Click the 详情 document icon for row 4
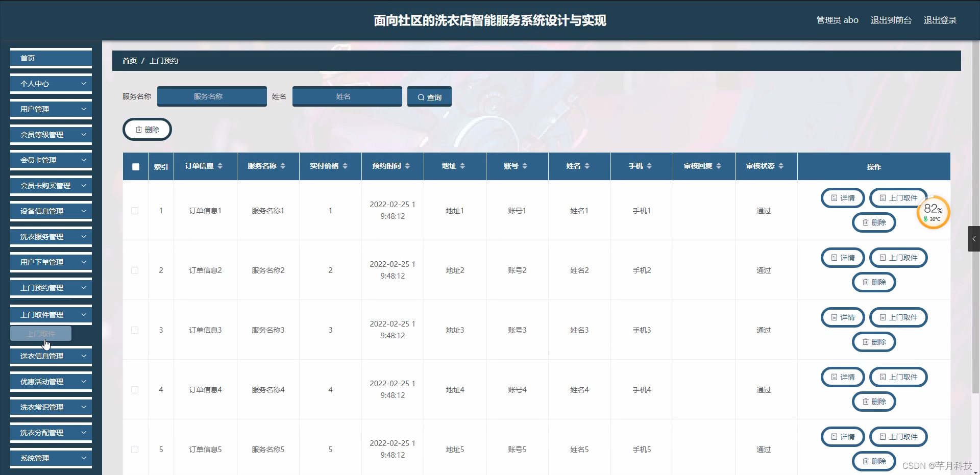The width and height of the screenshot is (980, 475). click(x=834, y=377)
